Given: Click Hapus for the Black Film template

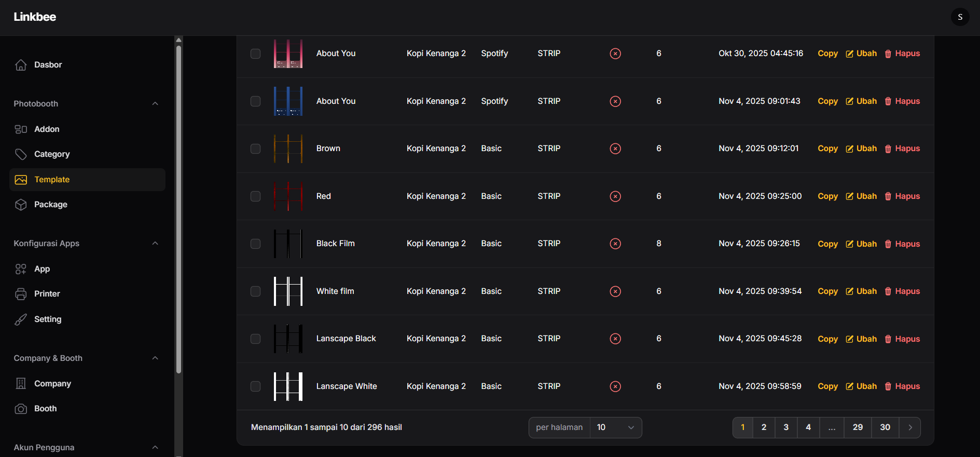Looking at the screenshot, I should coord(902,244).
